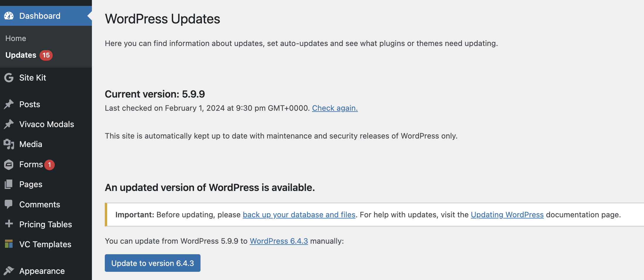Click the Appearance paintbrush icon

click(9, 271)
